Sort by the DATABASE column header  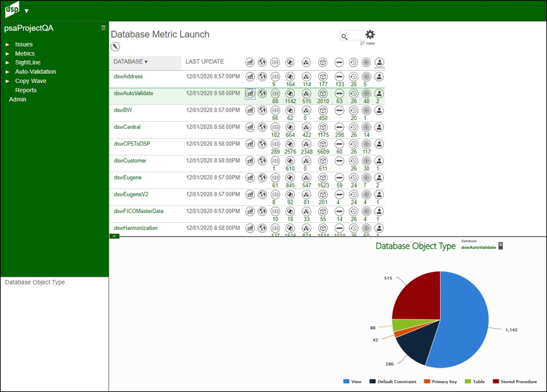(145, 62)
